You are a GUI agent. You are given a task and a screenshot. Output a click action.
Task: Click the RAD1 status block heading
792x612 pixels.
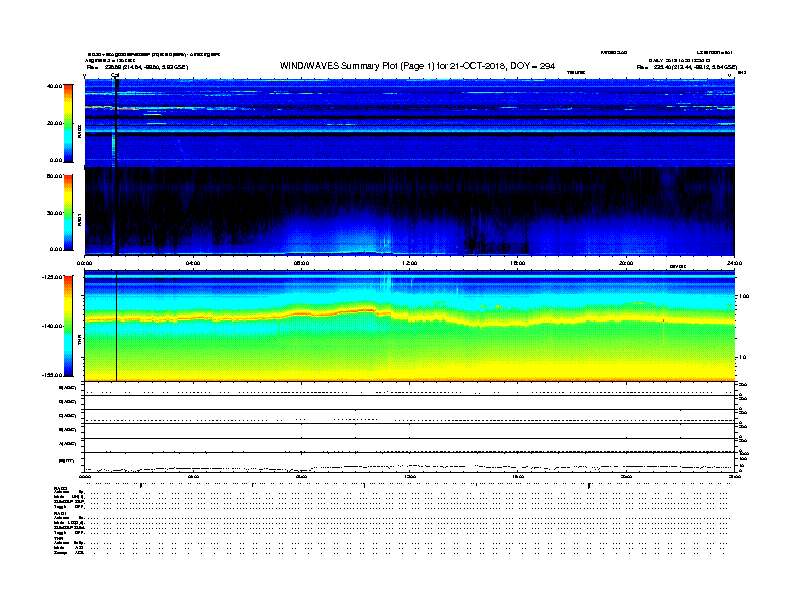pyautogui.click(x=60, y=513)
